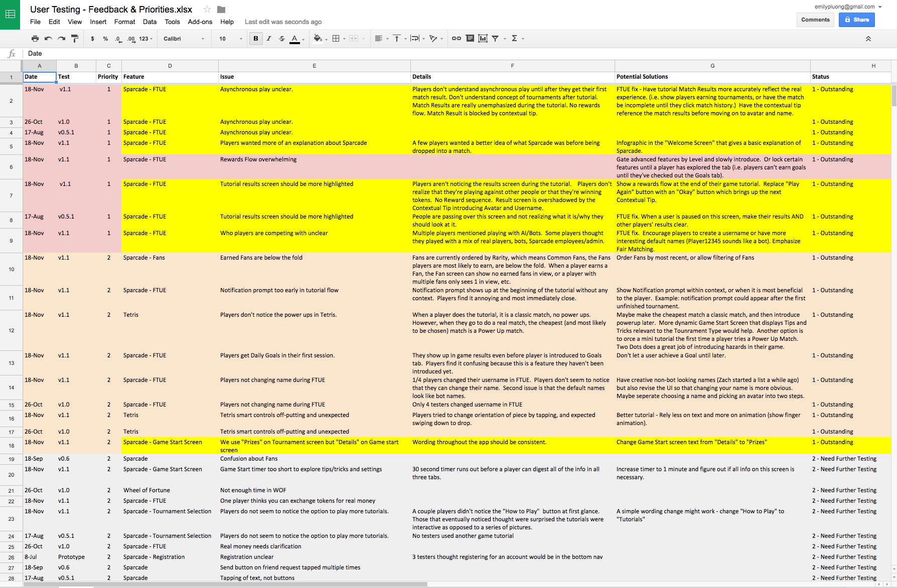Move spreadsheet using the folder icon
The height and width of the screenshot is (588, 897).
click(221, 10)
